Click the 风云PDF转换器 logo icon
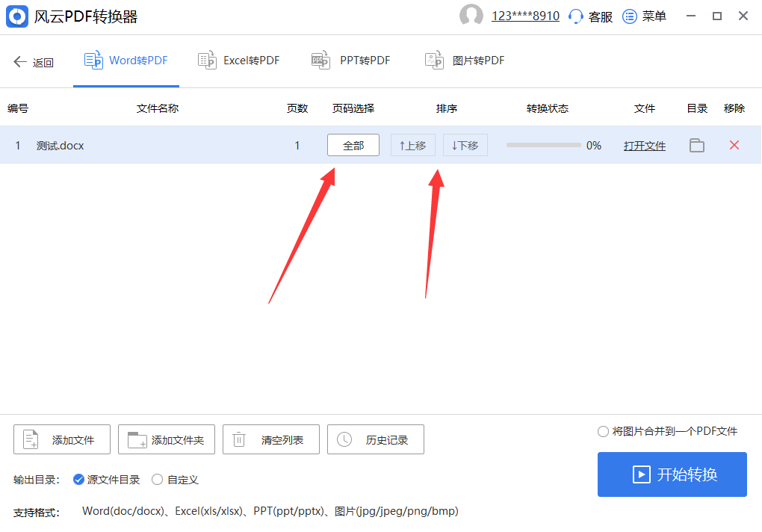 click(x=16, y=16)
